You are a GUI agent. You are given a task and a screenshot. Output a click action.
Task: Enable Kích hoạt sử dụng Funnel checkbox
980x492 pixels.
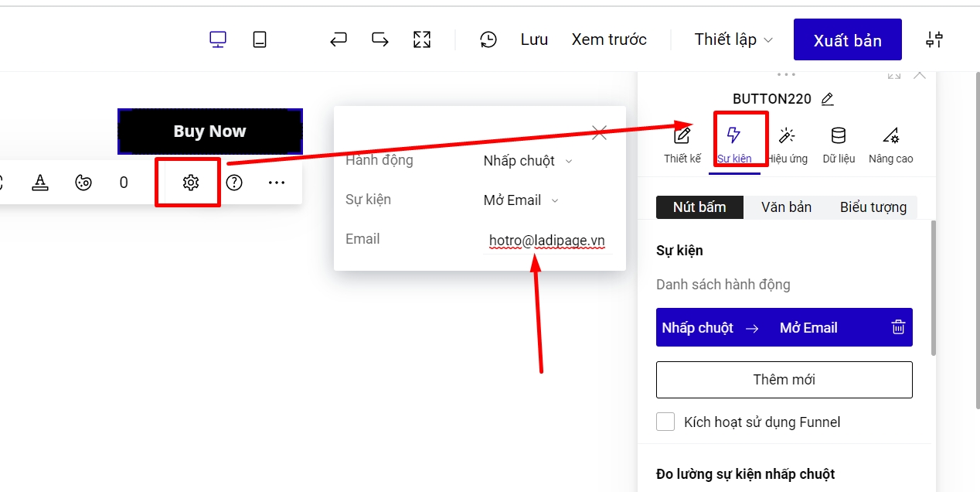click(x=665, y=422)
